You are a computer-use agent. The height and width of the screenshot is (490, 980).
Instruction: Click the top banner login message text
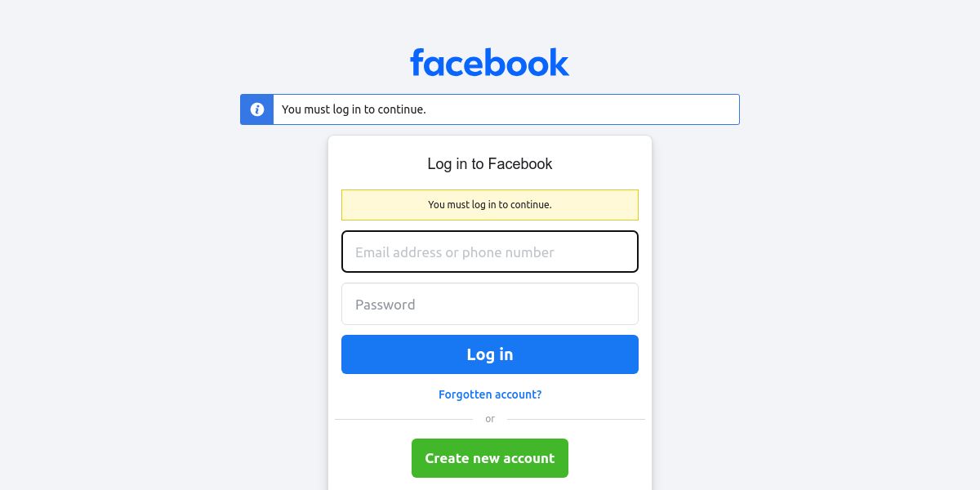tap(354, 109)
